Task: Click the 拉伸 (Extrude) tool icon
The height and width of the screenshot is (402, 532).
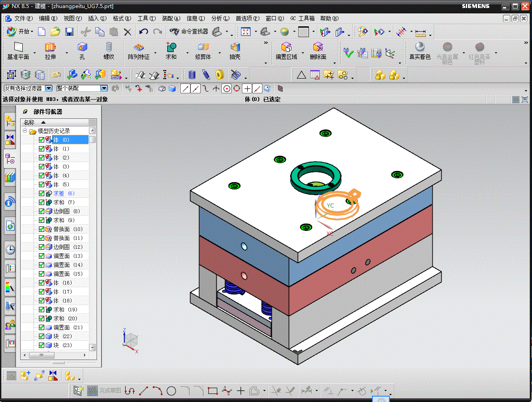Action: click(x=50, y=47)
